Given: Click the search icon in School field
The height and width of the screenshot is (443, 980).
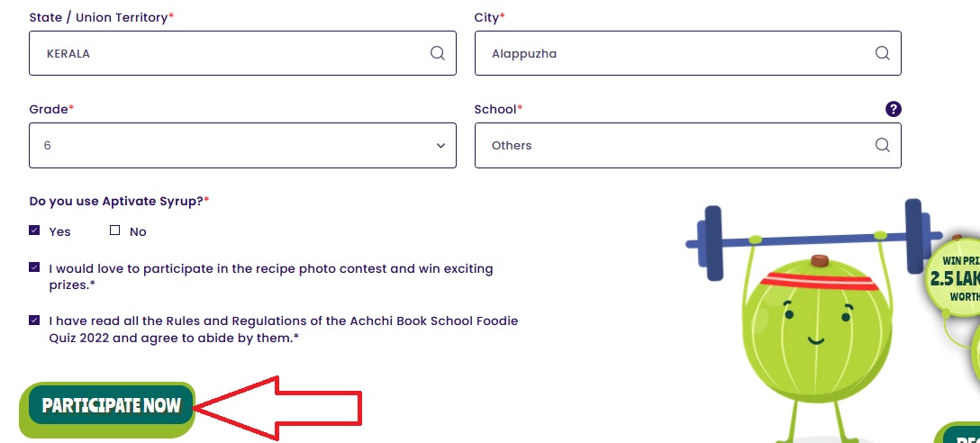Looking at the screenshot, I should (x=882, y=145).
